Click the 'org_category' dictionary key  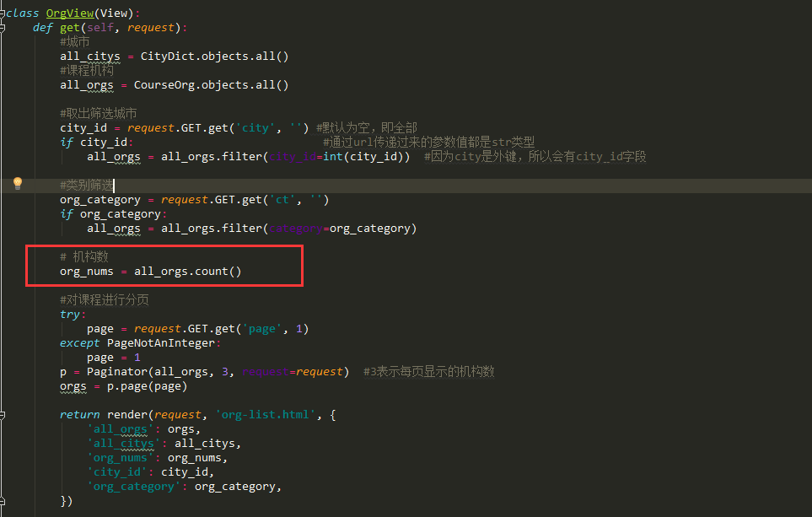coord(133,487)
